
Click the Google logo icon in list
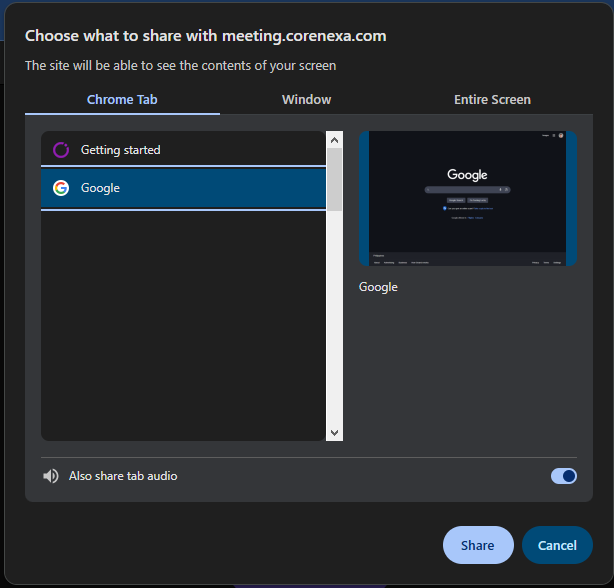point(60,188)
